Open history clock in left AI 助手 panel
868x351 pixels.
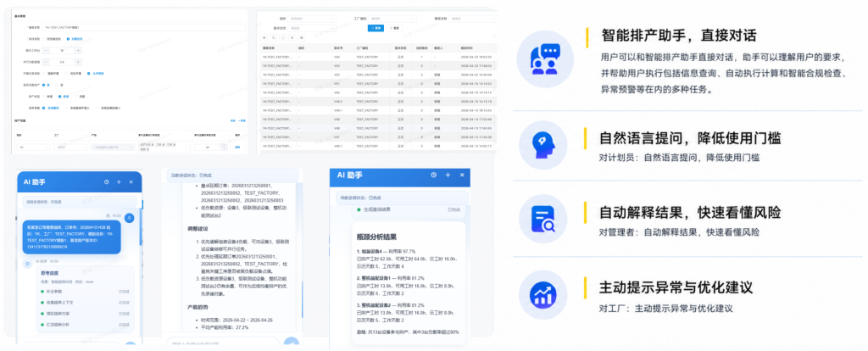pyautogui.click(x=106, y=181)
